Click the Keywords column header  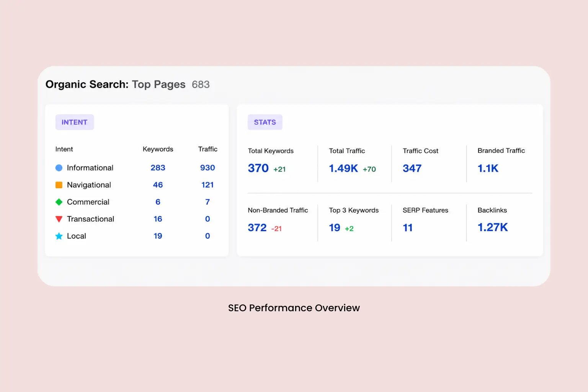(158, 149)
